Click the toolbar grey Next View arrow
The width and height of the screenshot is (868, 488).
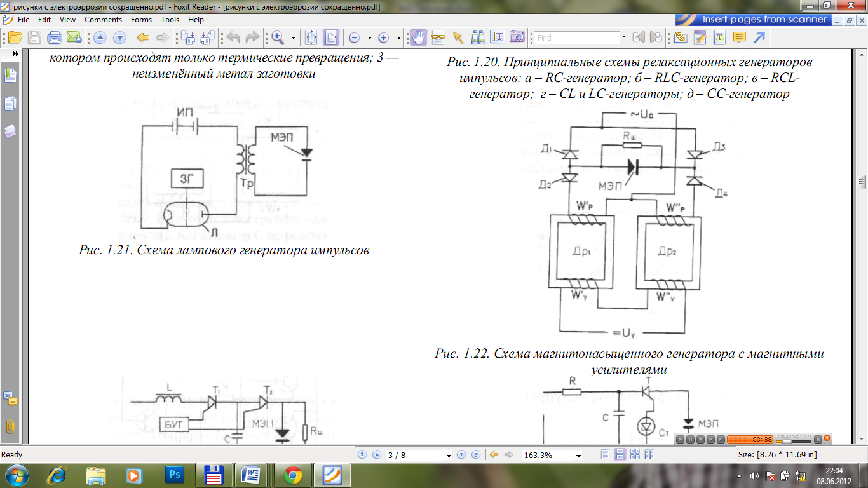(162, 37)
